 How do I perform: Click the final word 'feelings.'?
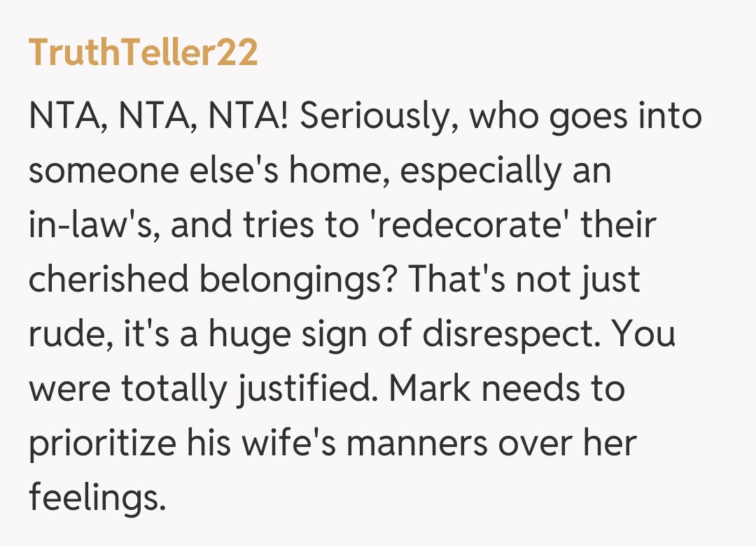click(98, 498)
